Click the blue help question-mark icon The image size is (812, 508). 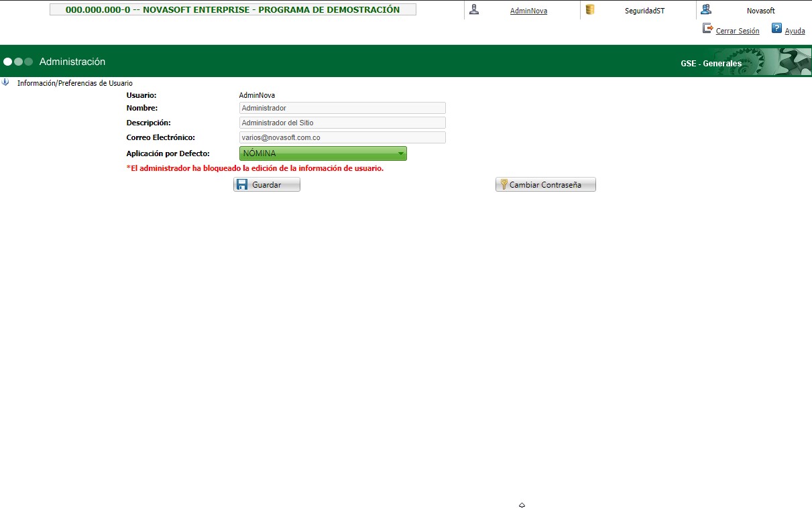(776, 28)
